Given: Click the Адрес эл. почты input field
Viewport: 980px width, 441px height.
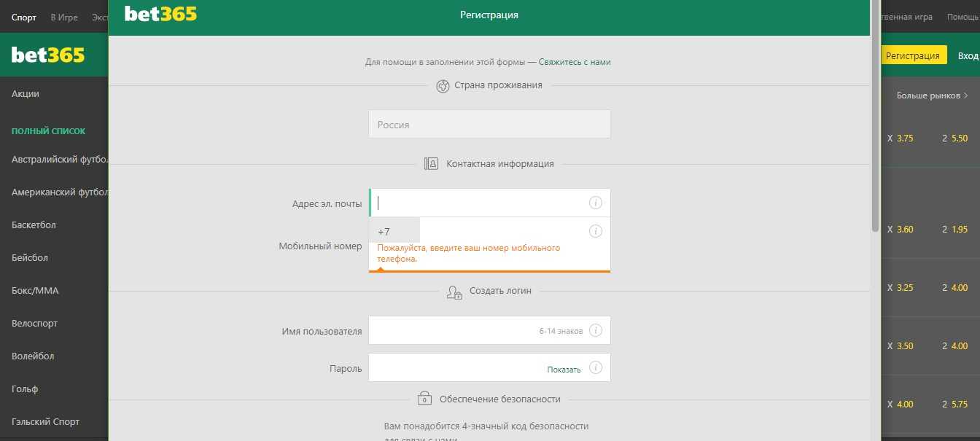Looking at the screenshot, I should [489, 203].
